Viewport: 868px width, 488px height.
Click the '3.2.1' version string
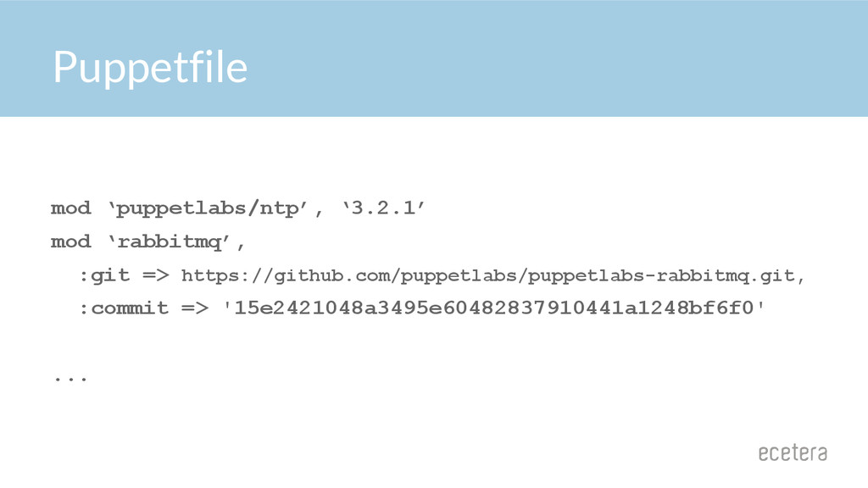coord(382,208)
